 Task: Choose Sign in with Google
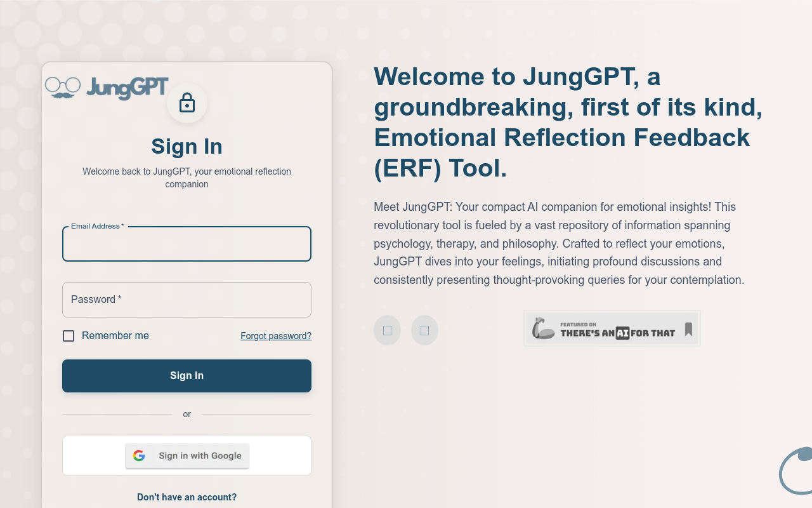coord(187,456)
